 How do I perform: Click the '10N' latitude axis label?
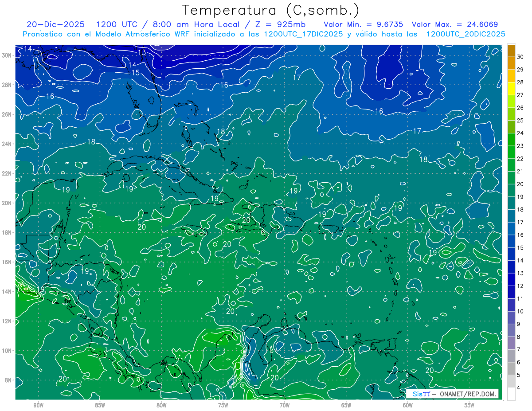tap(8, 351)
